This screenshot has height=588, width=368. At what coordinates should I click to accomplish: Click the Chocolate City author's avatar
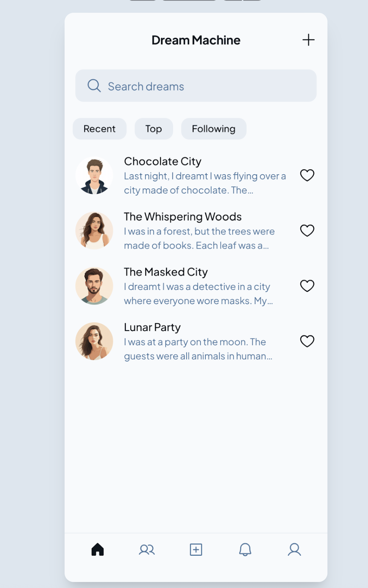click(x=94, y=175)
